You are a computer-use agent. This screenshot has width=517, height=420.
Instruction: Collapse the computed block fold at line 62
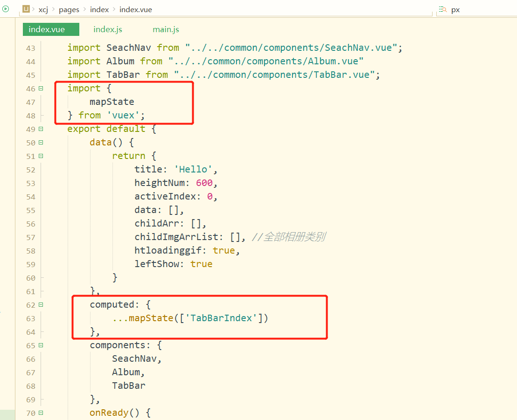[41, 305]
